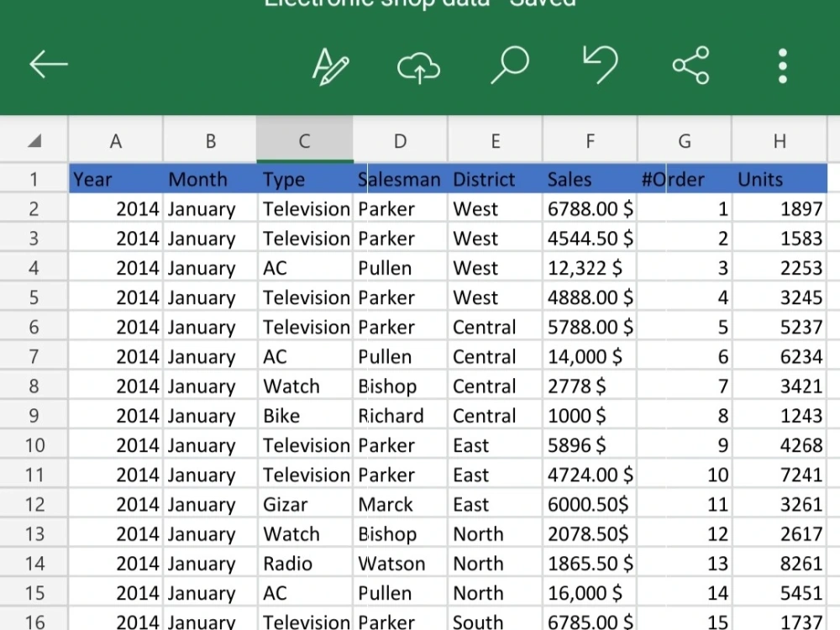Select the cell with '12,322 $'
Image resolution: width=840 pixels, height=630 pixels.
(x=590, y=267)
